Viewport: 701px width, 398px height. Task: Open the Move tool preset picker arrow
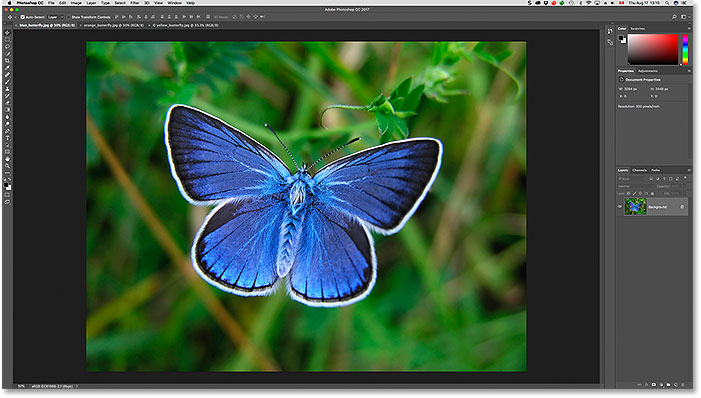point(15,17)
